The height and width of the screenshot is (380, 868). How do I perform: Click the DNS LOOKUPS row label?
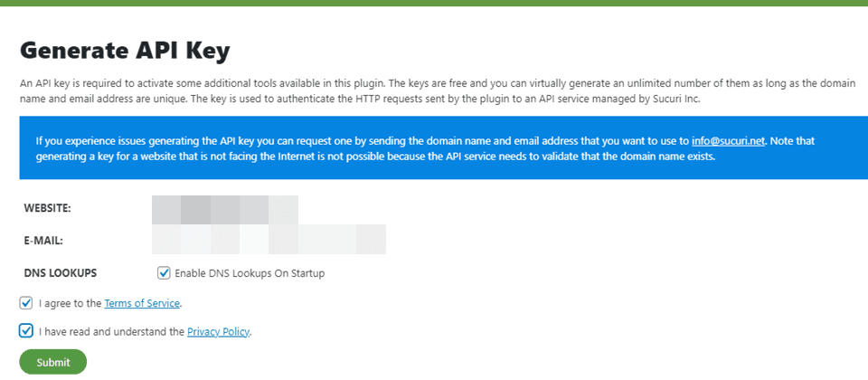[x=61, y=272]
